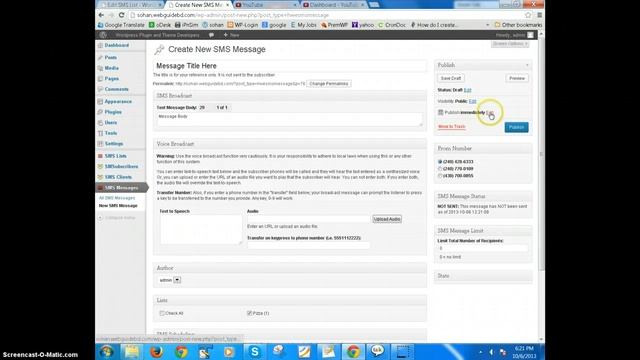Click the transfer phone number field

[x=309, y=245]
